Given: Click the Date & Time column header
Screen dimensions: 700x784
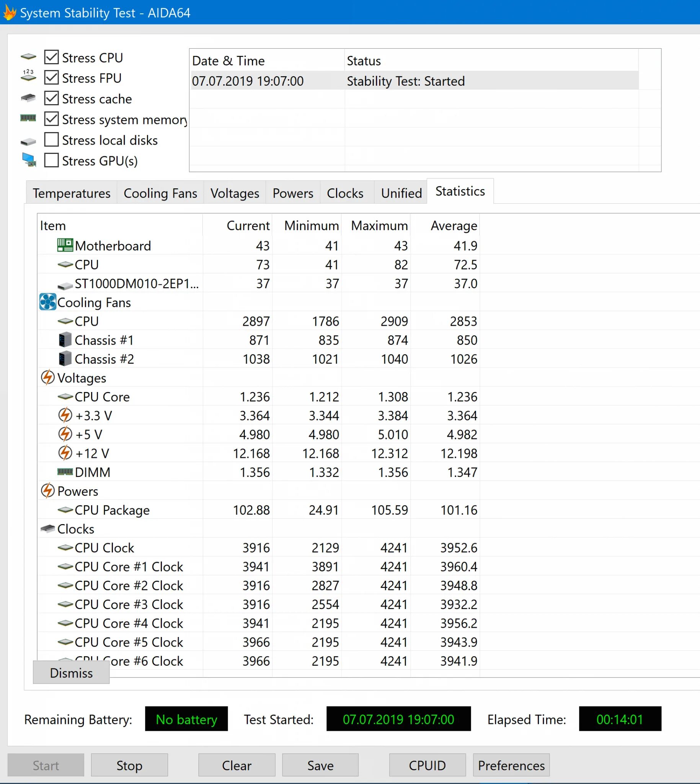Looking at the screenshot, I should pos(267,60).
